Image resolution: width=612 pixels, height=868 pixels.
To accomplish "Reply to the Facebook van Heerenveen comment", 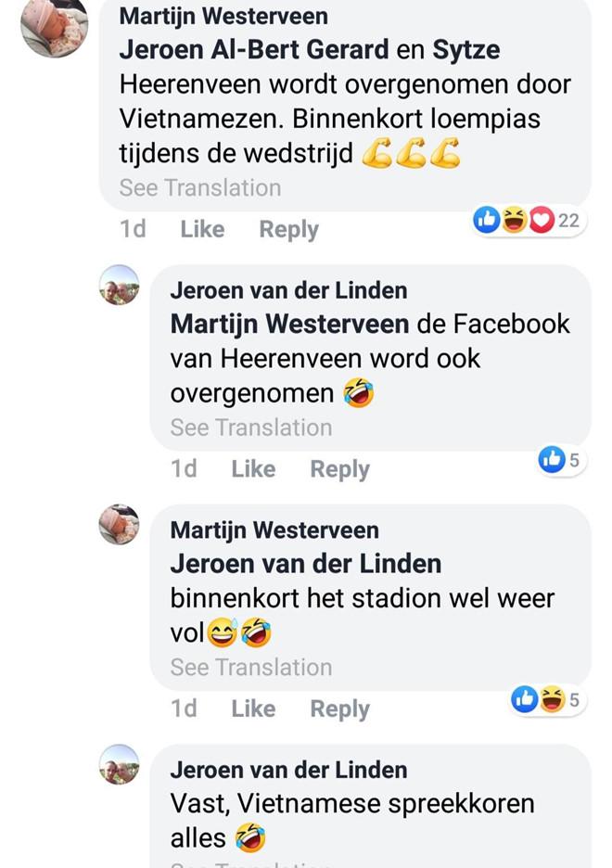I will pos(339,469).
